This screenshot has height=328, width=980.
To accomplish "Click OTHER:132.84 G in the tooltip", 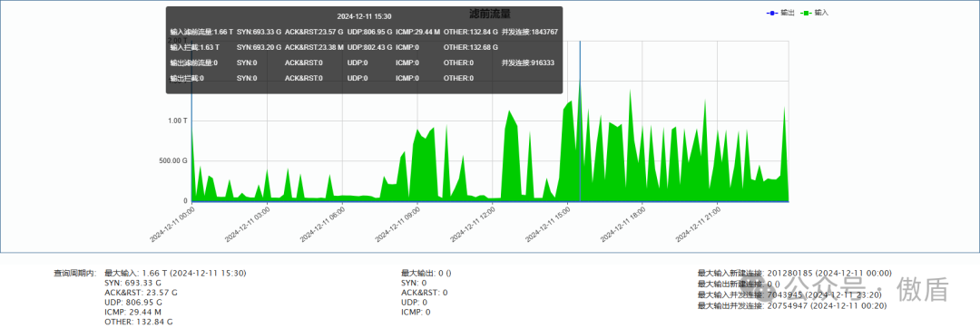I will pyautogui.click(x=471, y=32).
